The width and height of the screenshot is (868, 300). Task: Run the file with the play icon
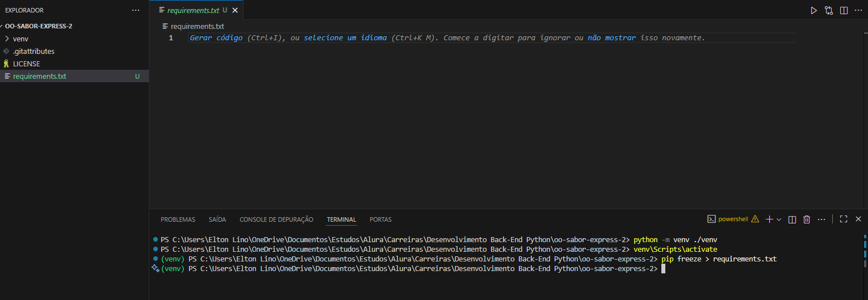pyautogui.click(x=814, y=10)
